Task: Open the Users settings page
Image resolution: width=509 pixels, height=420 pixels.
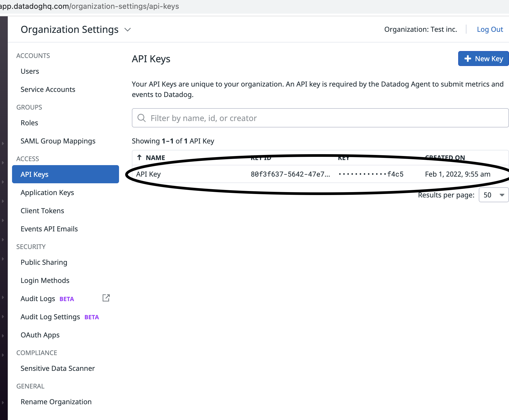Action: click(x=30, y=71)
